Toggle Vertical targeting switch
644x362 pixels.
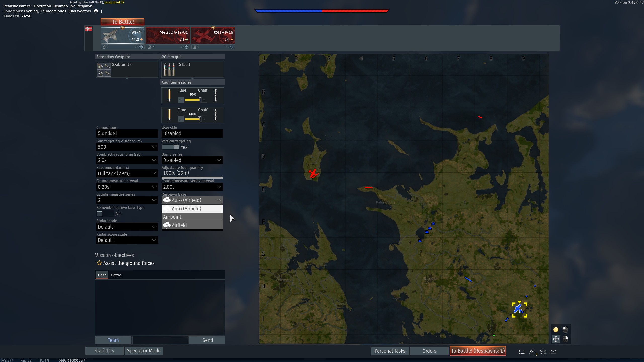170,147
